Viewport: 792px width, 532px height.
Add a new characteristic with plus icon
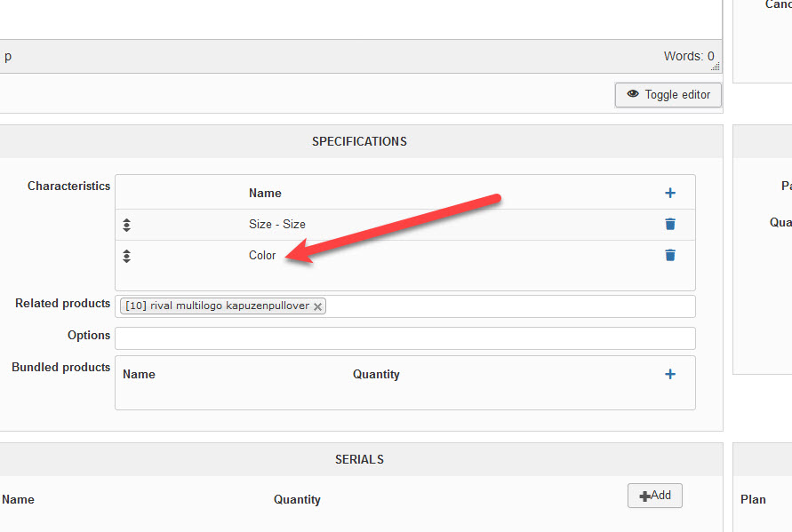click(x=670, y=193)
